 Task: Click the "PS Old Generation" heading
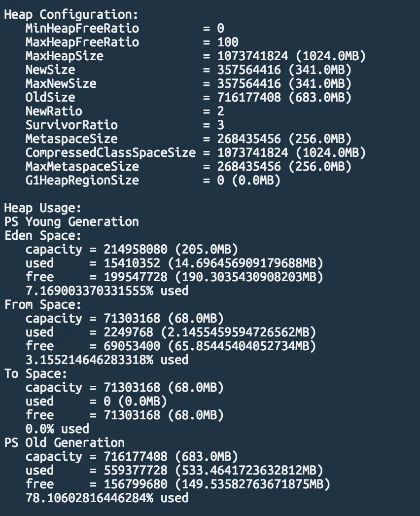point(64,442)
